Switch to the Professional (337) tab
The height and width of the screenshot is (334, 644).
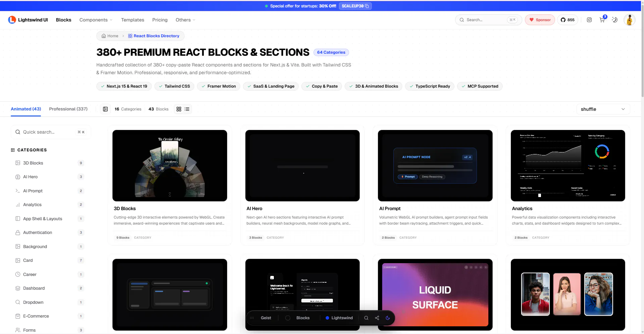tap(68, 109)
